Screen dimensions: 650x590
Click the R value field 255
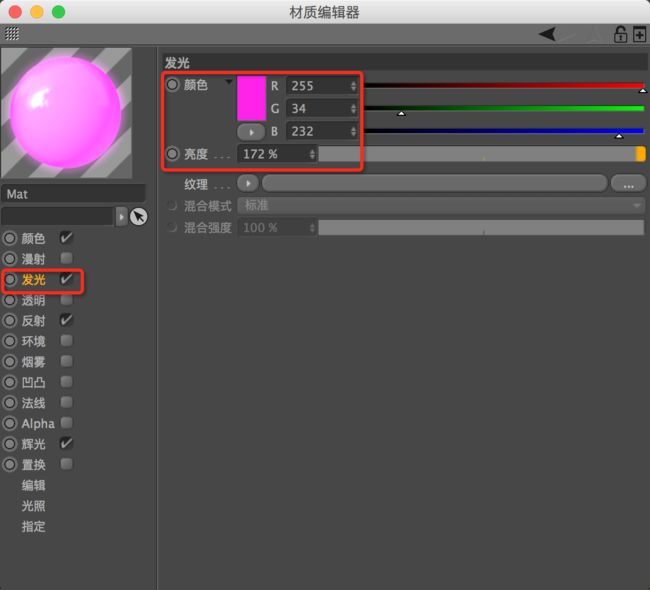point(322,86)
